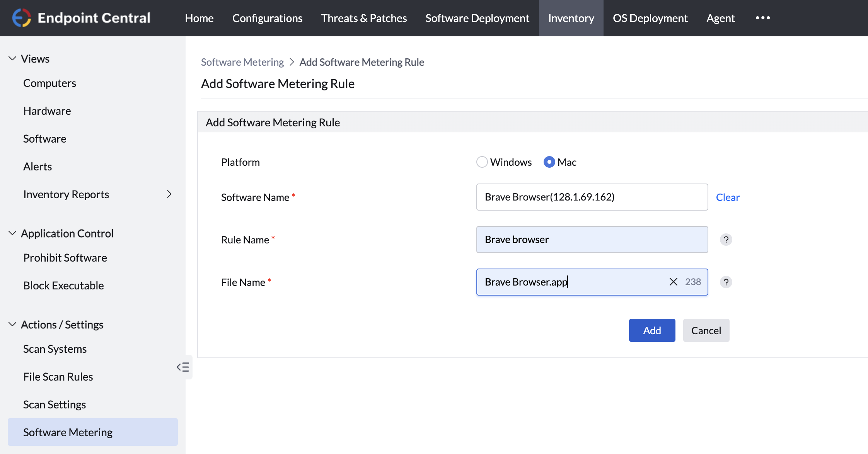This screenshot has width=868, height=454.
Task: Select the Mac platform radio button
Action: click(x=549, y=162)
